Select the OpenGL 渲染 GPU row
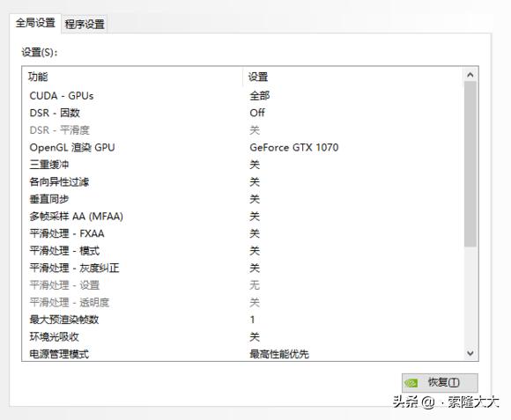 click(243, 148)
